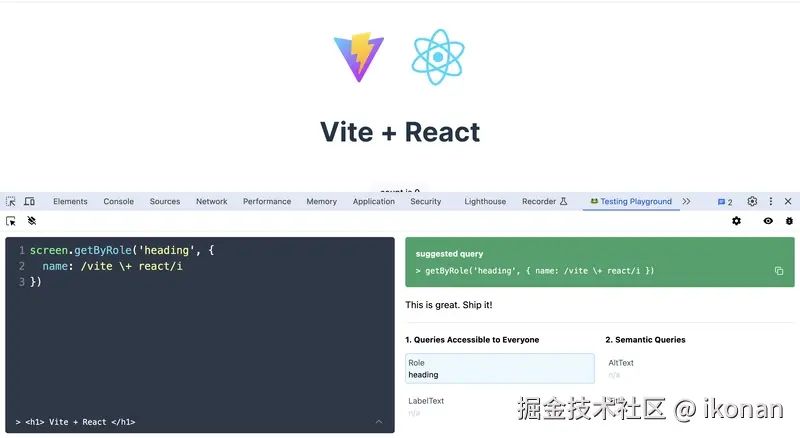Click the suggested getByRole query text
The width and height of the screenshot is (800, 438).
(539, 271)
